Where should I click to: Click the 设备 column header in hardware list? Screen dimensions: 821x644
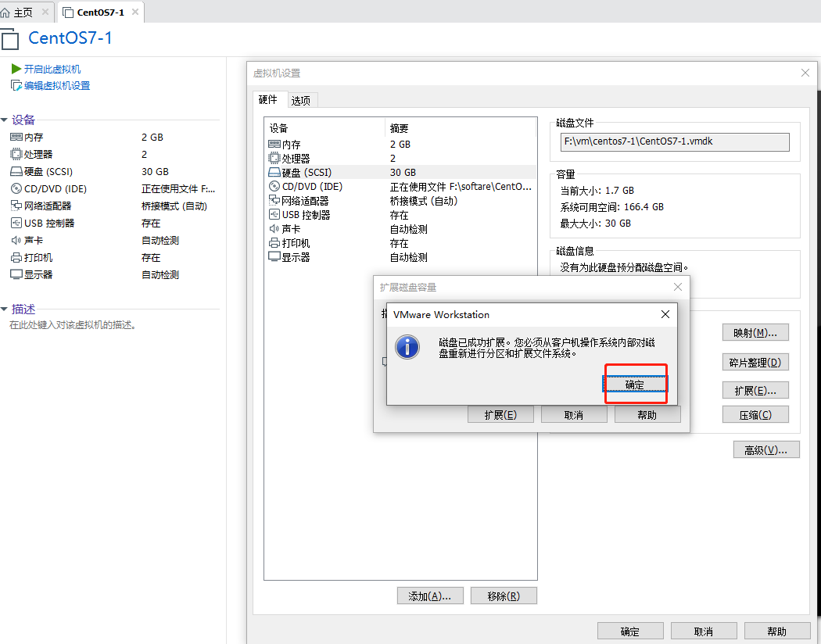[x=279, y=128]
